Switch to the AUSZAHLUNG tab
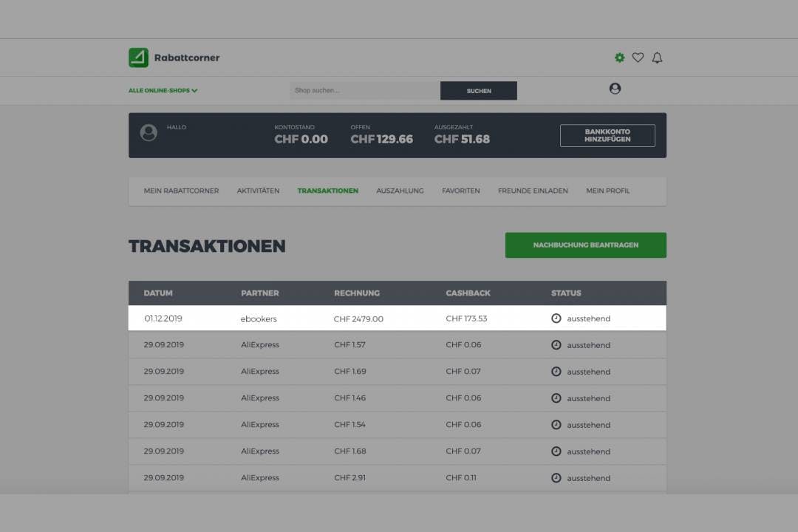 click(x=400, y=191)
